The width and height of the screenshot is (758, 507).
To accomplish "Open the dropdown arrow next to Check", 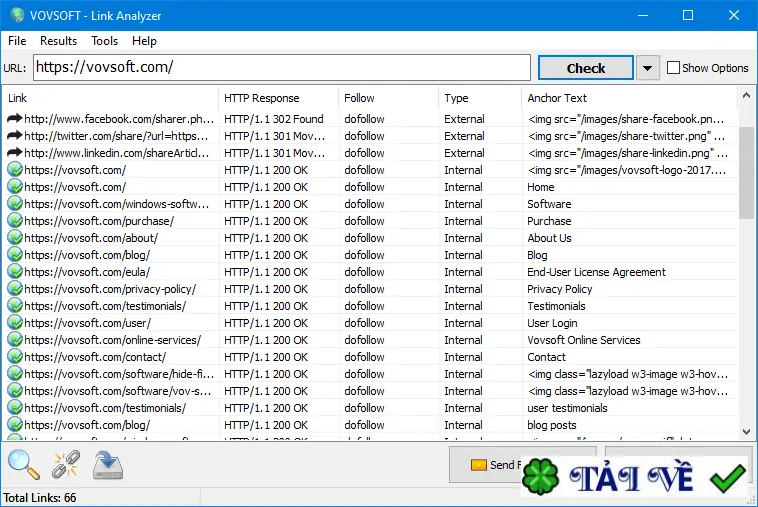I will (648, 68).
